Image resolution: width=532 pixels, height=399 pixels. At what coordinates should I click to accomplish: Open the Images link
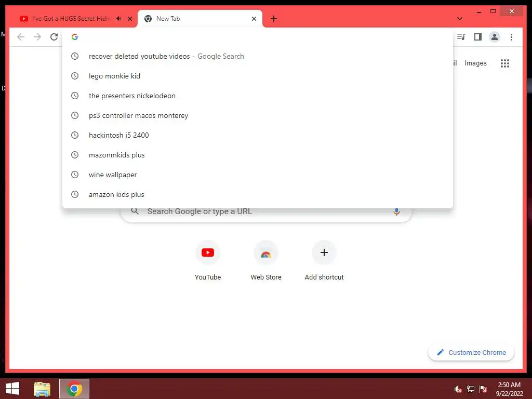475,63
